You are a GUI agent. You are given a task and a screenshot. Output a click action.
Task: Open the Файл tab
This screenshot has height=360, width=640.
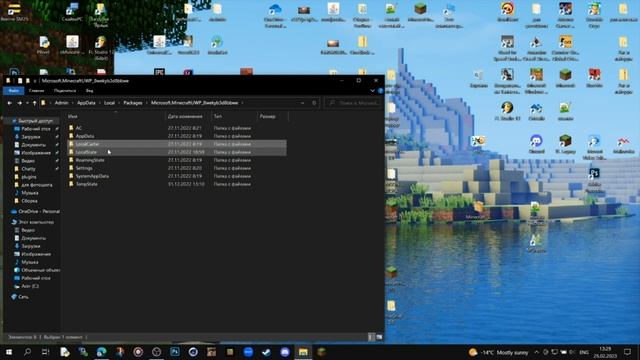click(x=13, y=91)
